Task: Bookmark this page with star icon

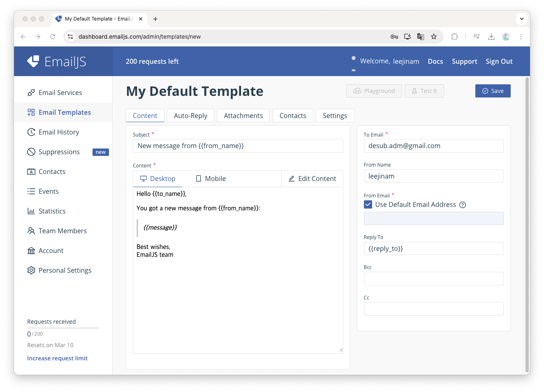Action: click(x=434, y=37)
